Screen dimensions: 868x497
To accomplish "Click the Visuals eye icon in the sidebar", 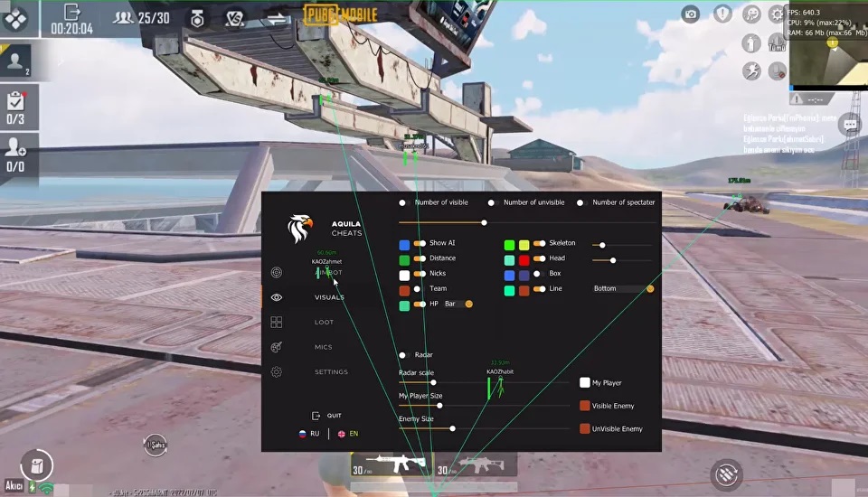I will pyautogui.click(x=277, y=297).
